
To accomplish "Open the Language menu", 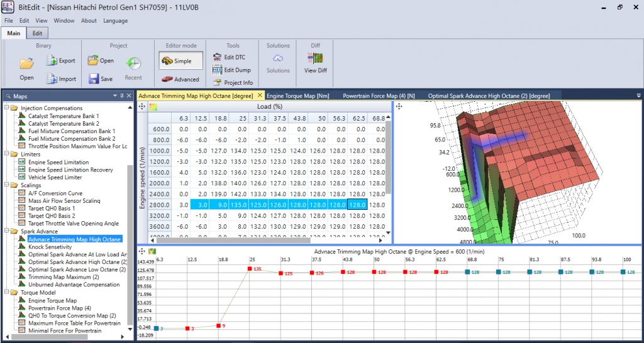I will pyautogui.click(x=116, y=21).
